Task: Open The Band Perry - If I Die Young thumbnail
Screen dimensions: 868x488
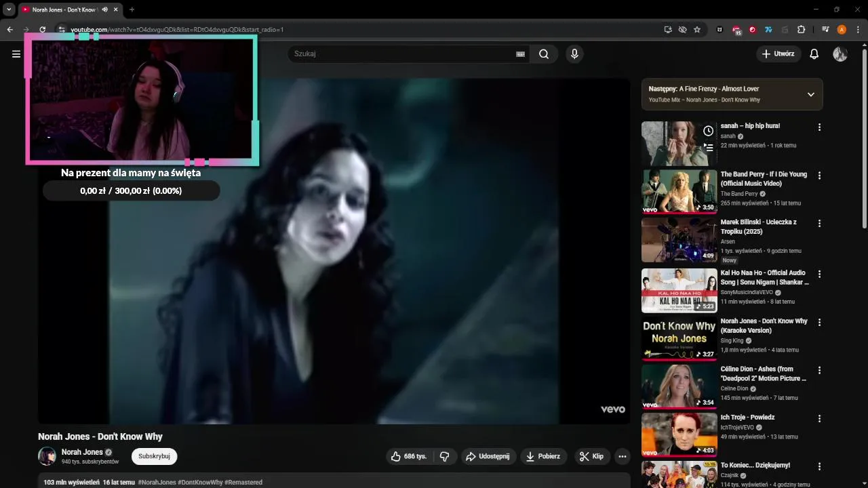Action: coord(679,192)
